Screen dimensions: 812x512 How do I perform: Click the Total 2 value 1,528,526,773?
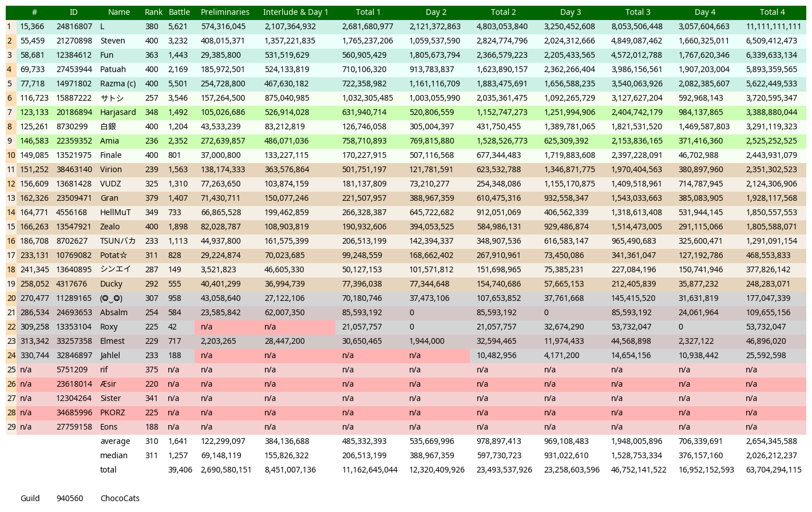(502, 141)
